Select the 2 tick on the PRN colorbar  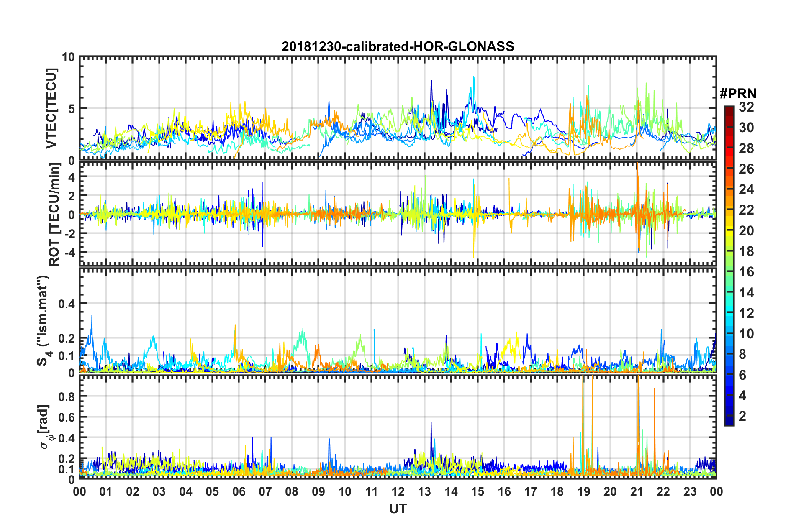(x=742, y=416)
